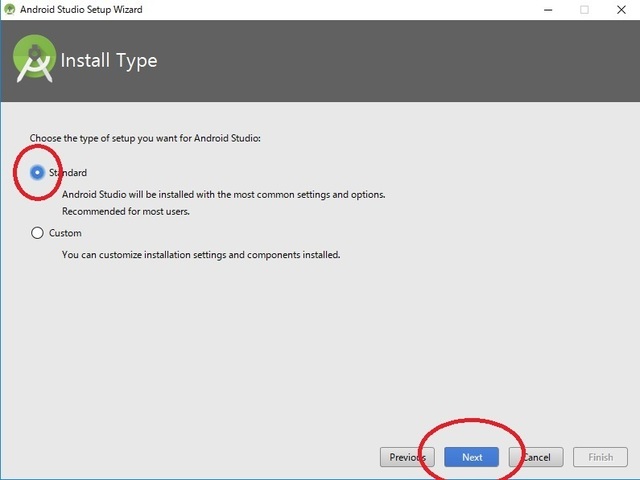Minimize the Setup Wizard window
The width and height of the screenshot is (640, 480).
click(x=548, y=10)
